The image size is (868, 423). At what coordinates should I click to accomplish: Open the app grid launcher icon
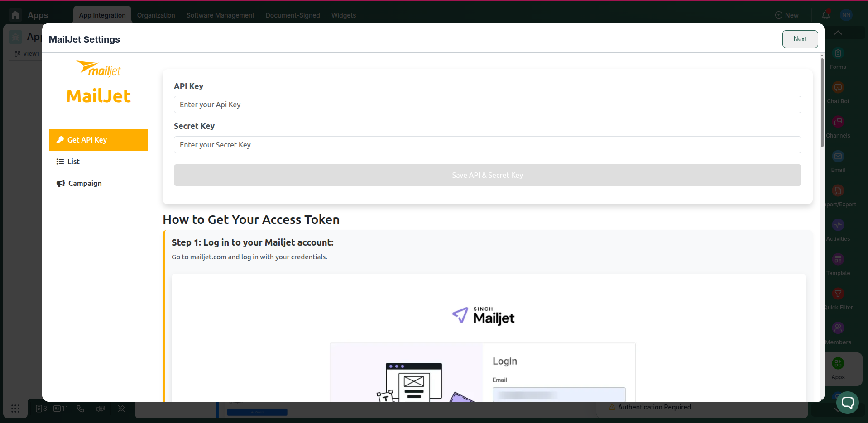coord(15,409)
